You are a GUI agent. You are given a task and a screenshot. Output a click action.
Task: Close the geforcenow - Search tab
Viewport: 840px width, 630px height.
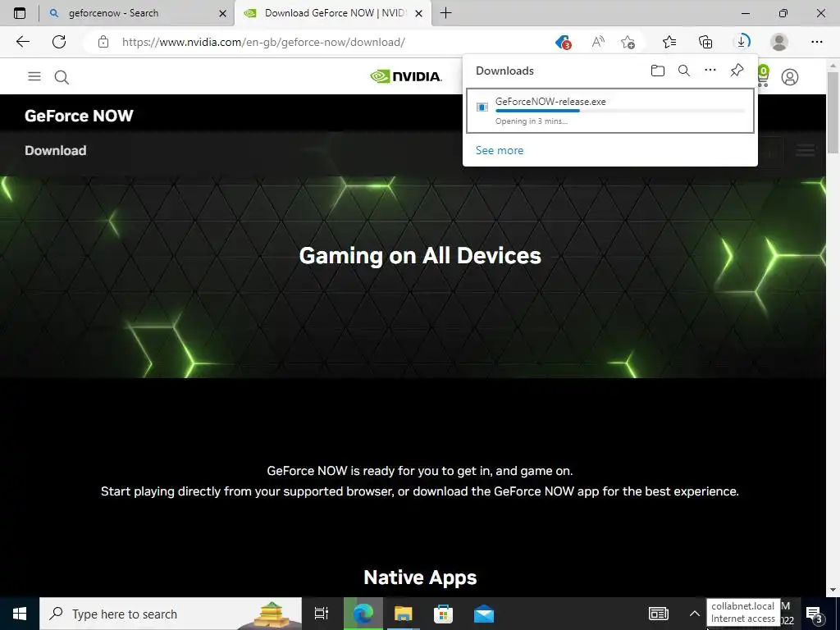click(x=223, y=13)
